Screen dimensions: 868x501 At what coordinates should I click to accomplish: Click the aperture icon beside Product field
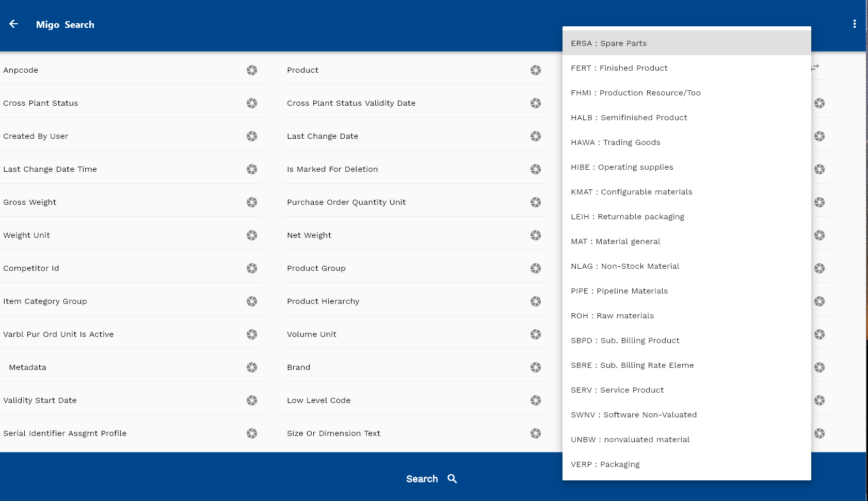pos(536,70)
